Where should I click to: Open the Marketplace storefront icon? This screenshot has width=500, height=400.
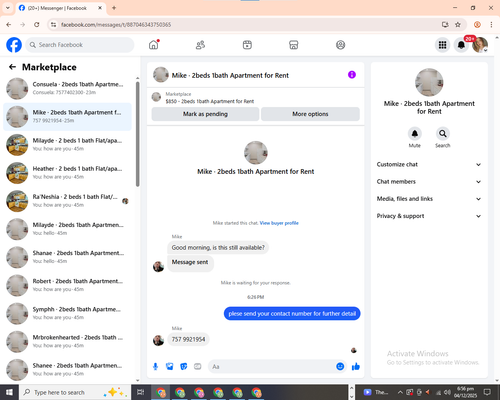294,45
